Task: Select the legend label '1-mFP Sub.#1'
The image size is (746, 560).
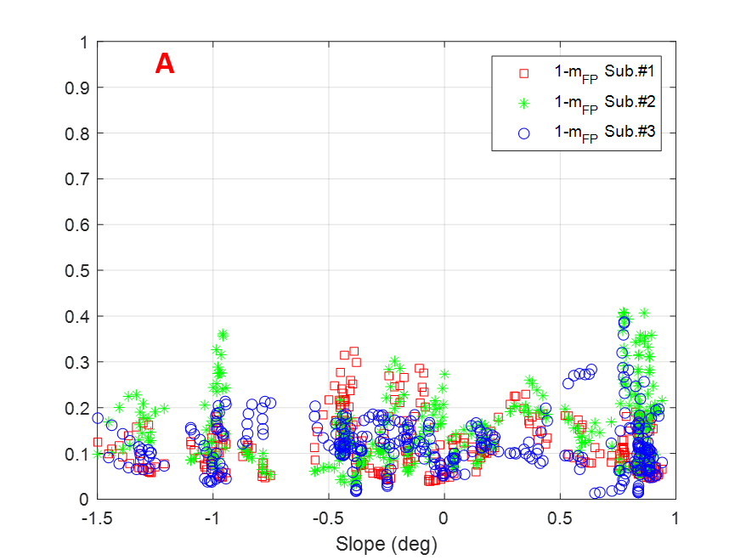Action: [605, 73]
